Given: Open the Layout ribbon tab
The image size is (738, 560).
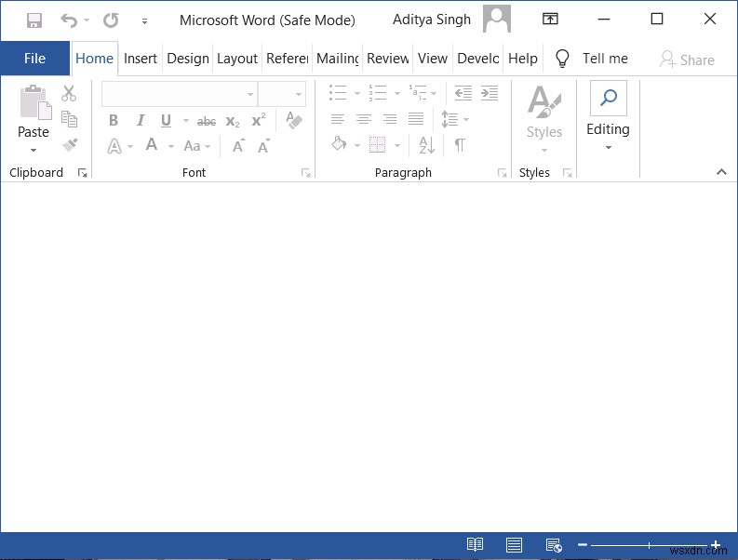Looking at the screenshot, I should click(x=236, y=58).
